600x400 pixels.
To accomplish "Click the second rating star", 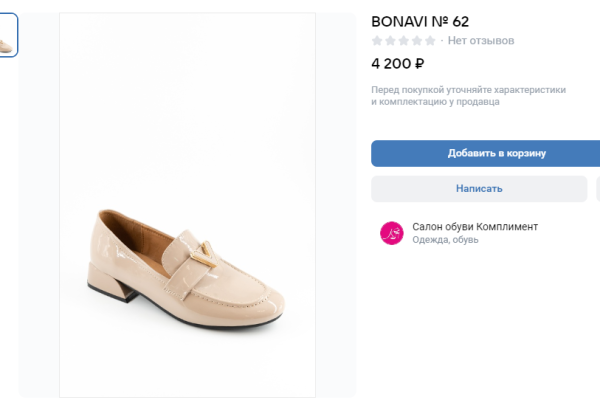I will pyautogui.click(x=390, y=41).
